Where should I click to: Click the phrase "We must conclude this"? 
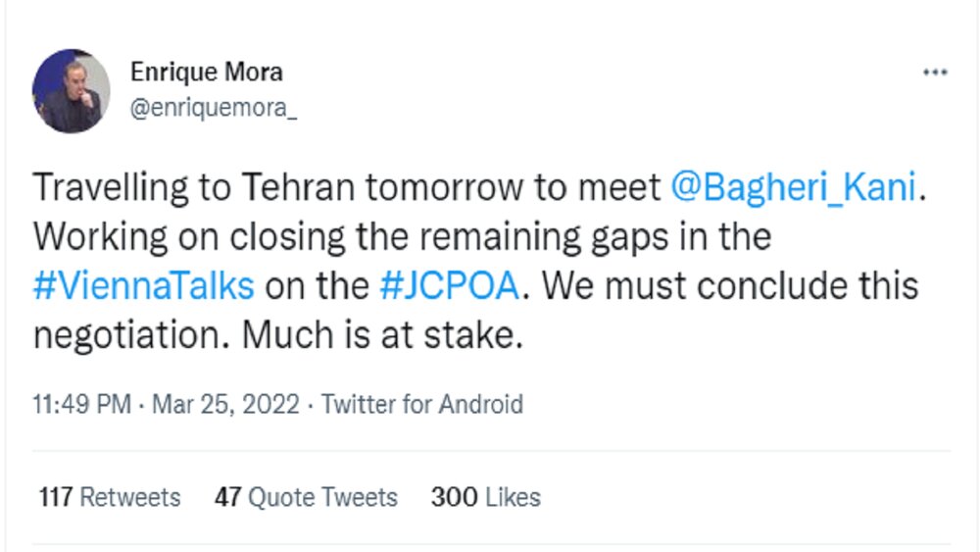(x=730, y=286)
